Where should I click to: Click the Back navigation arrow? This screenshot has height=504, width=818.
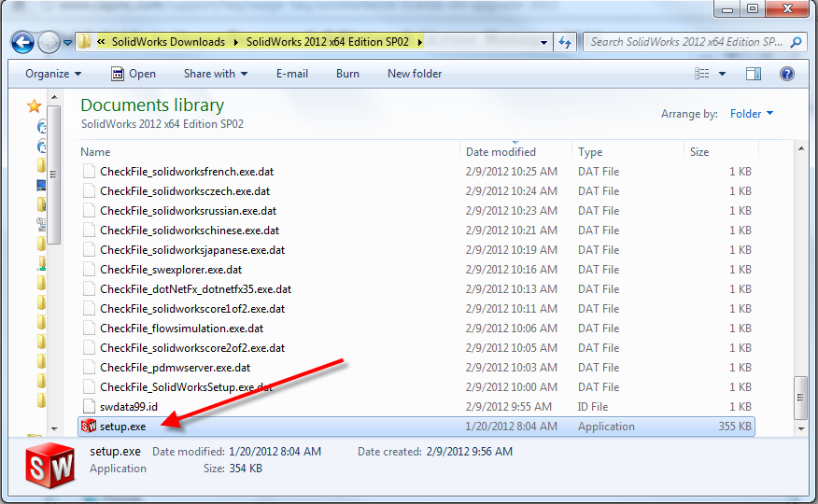point(23,43)
